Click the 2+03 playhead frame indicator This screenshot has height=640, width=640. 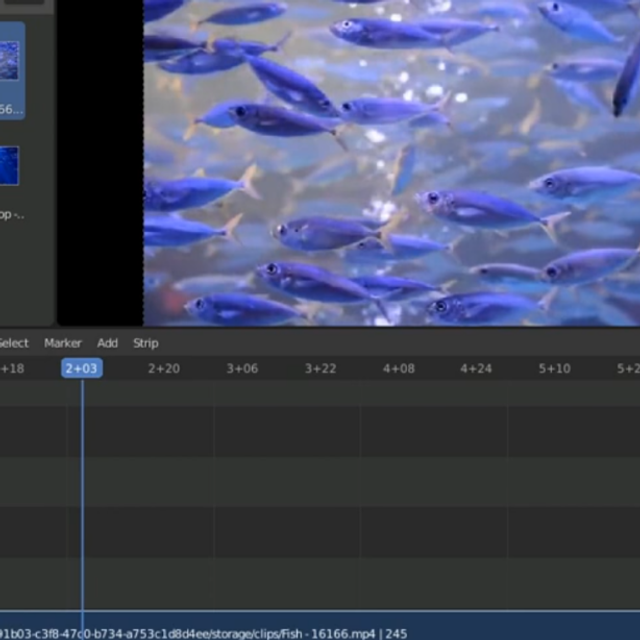point(82,368)
